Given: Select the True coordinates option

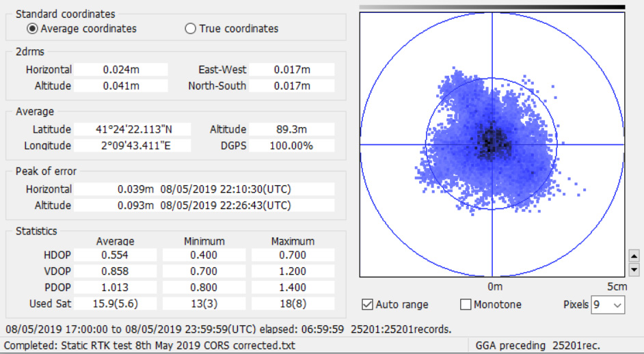Looking at the screenshot, I should point(191,29).
